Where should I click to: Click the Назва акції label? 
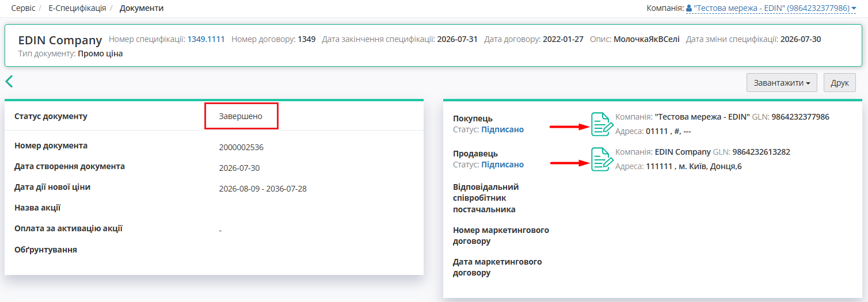(37, 208)
